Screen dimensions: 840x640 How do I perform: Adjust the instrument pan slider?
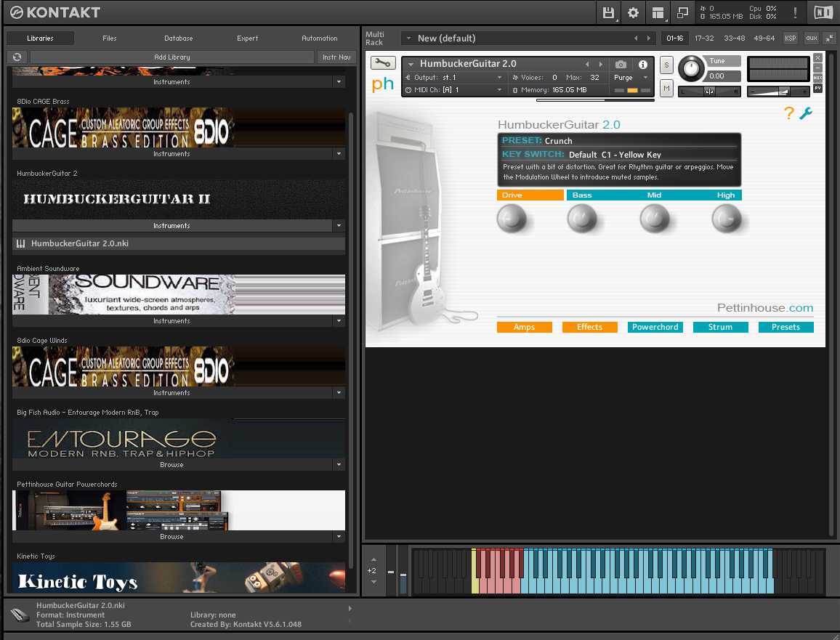[x=709, y=92]
